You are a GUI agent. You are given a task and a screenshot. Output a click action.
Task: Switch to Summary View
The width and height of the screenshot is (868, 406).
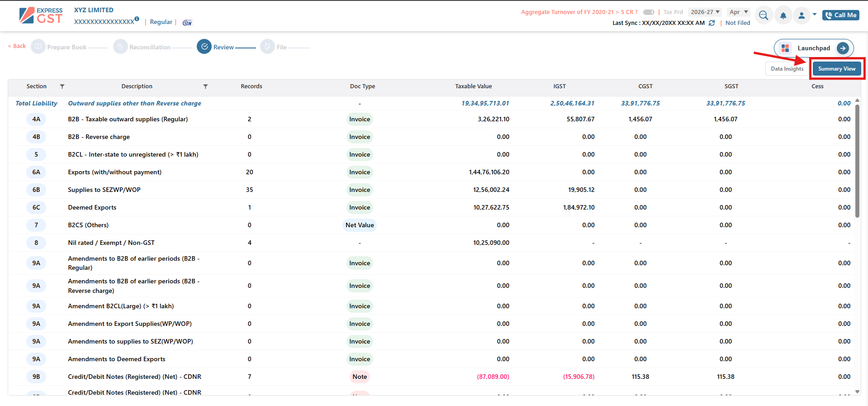(836, 69)
